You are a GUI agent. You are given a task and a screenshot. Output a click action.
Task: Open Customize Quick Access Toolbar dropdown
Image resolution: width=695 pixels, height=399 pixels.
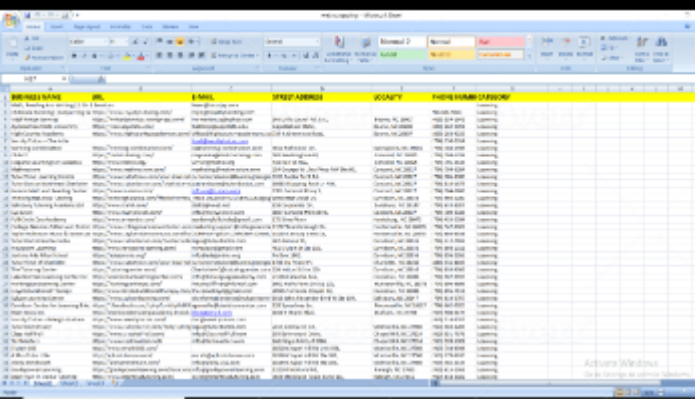click(77, 15)
